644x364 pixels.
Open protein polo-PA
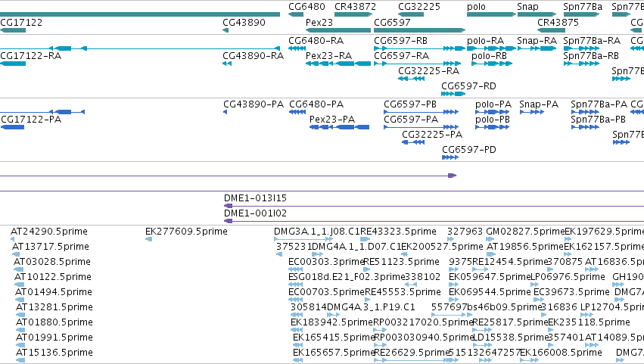493,104
